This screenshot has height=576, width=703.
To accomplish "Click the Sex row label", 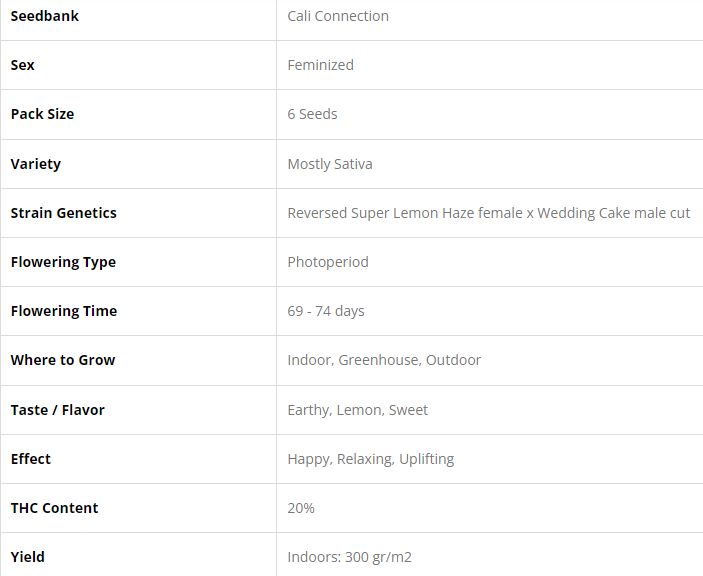I will click(x=23, y=65).
